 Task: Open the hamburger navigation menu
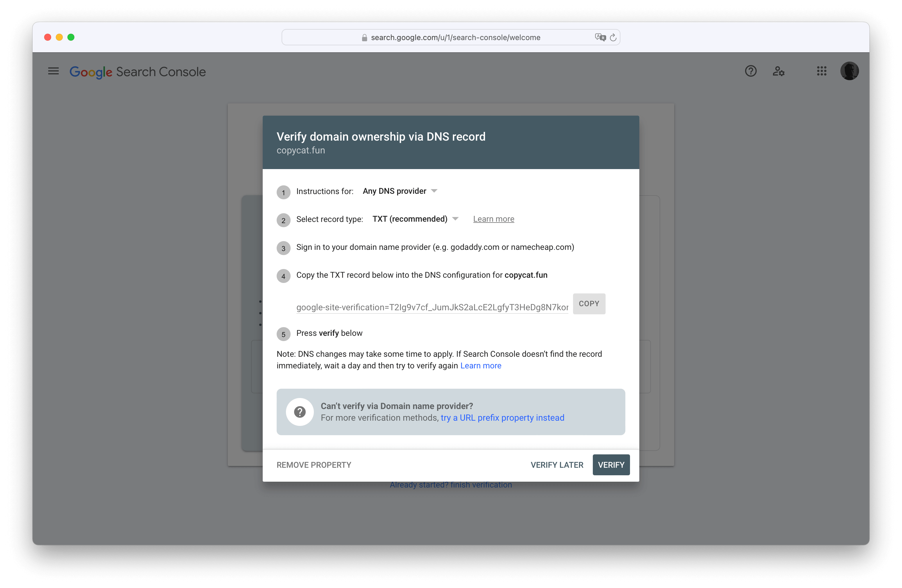[53, 71]
